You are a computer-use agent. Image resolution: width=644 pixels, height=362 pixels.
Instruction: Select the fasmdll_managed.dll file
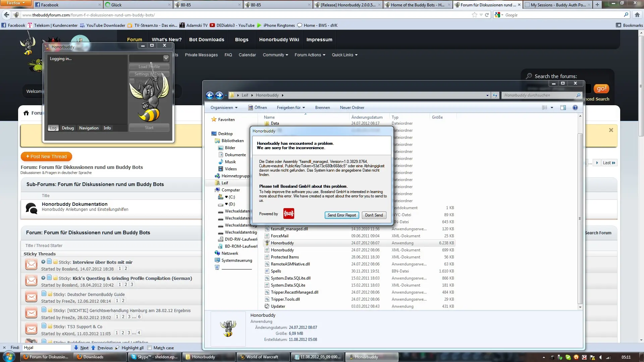[x=289, y=229]
